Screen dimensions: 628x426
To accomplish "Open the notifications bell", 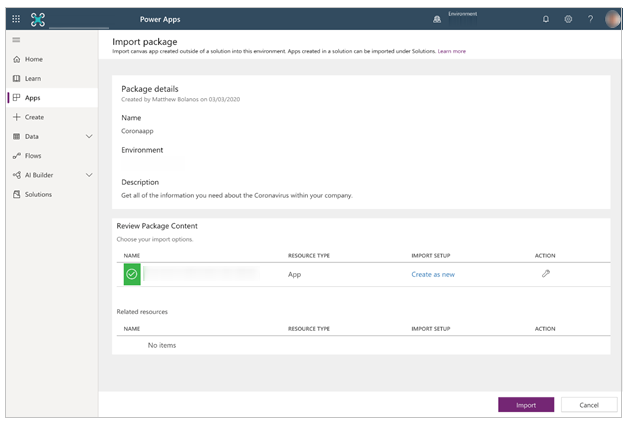I will tap(546, 19).
